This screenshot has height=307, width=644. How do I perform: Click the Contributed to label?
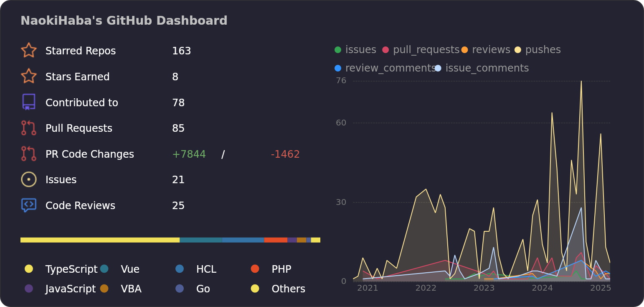(x=82, y=102)
